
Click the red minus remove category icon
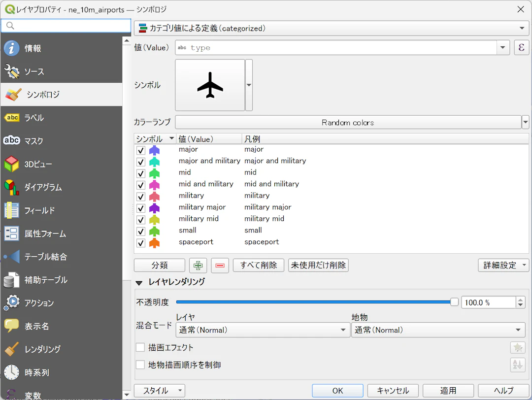(x=220, y=266)
